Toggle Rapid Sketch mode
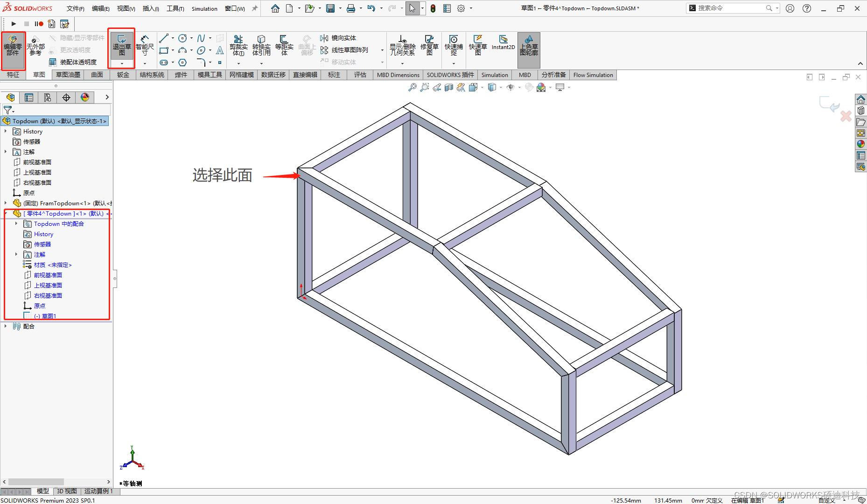Viewport: 867px width, 504px height. click(x=478, y=45)
